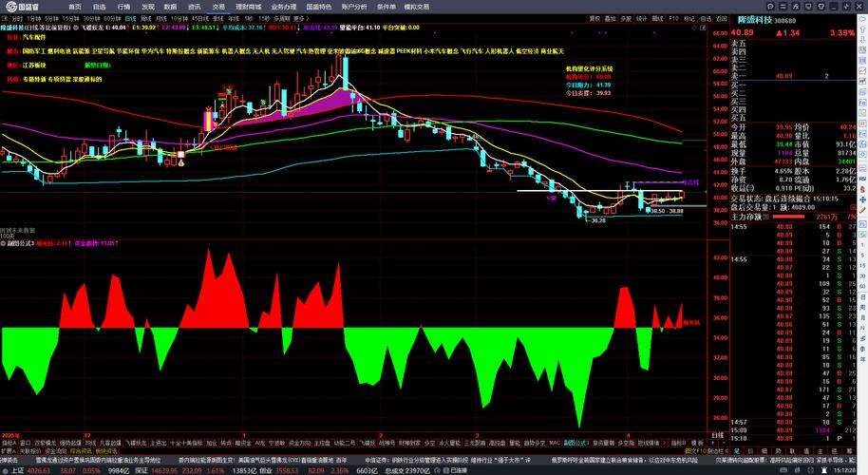
Task: Open the 模板 template button
Action: click(697, 443)
